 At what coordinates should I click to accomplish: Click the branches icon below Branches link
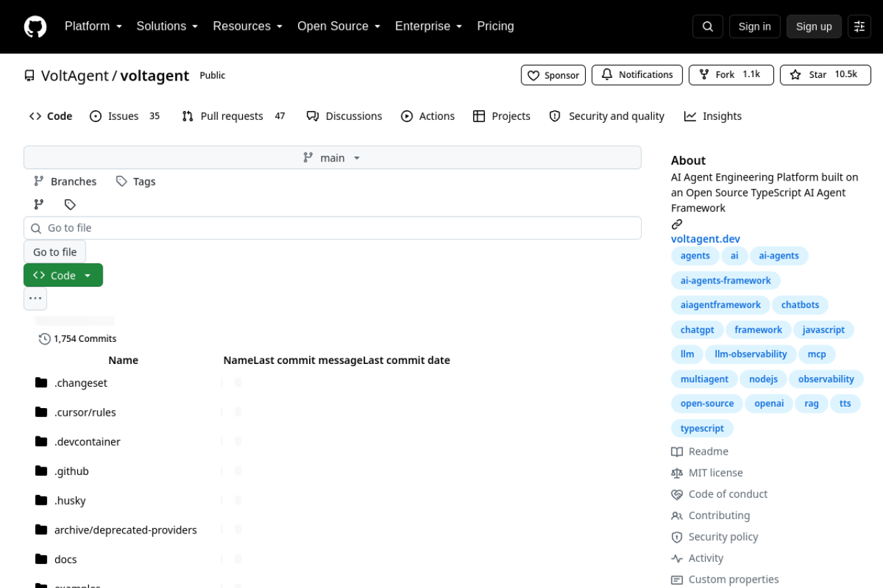39,204
